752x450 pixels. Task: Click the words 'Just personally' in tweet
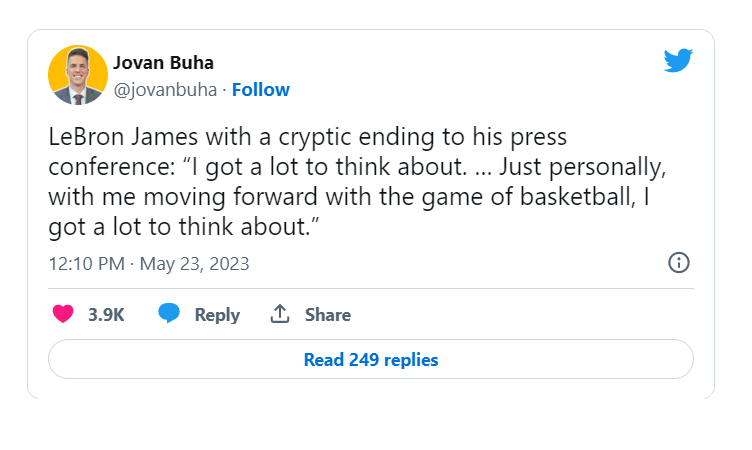[x=580, y=167]
